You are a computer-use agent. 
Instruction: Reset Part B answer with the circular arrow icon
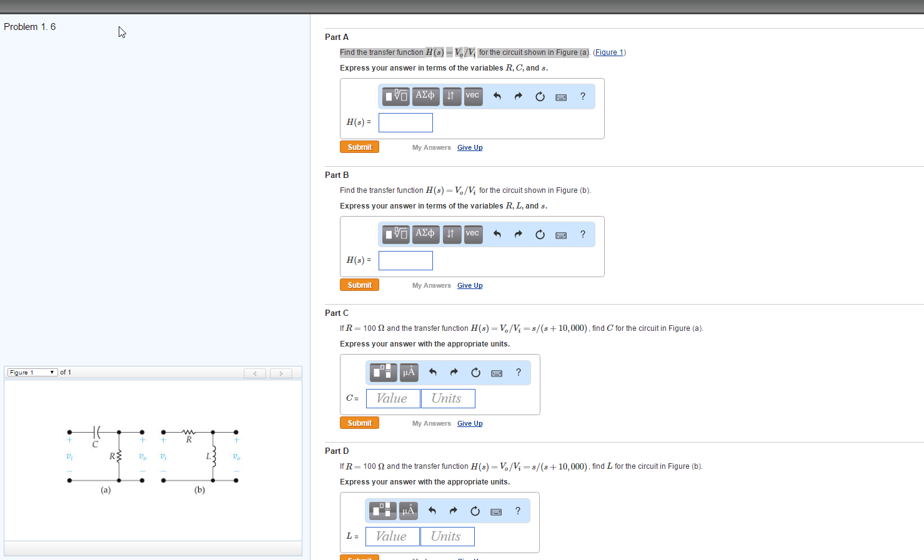coord(540,234)
